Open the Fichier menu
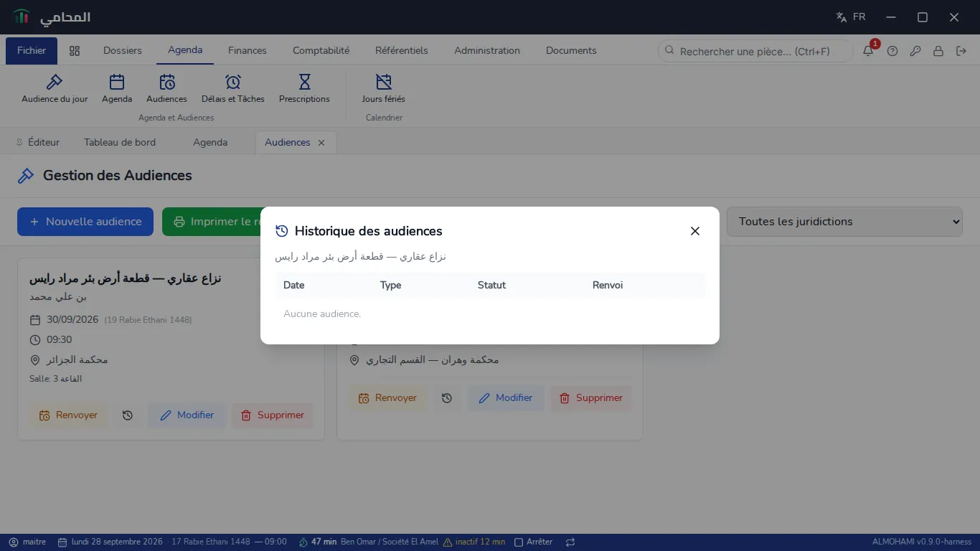 (32, 50)
